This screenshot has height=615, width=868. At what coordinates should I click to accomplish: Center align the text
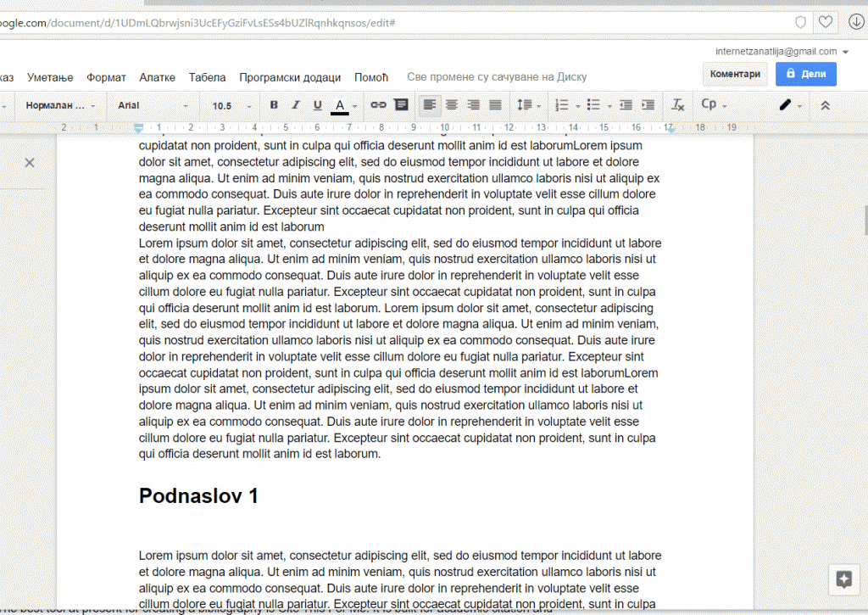coord(452,104)
